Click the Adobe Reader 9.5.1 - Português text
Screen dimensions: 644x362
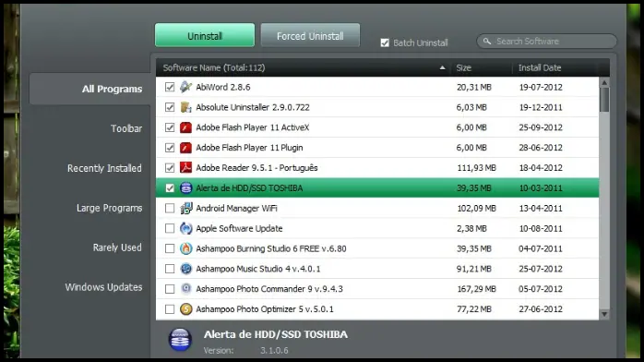point(256,168)
